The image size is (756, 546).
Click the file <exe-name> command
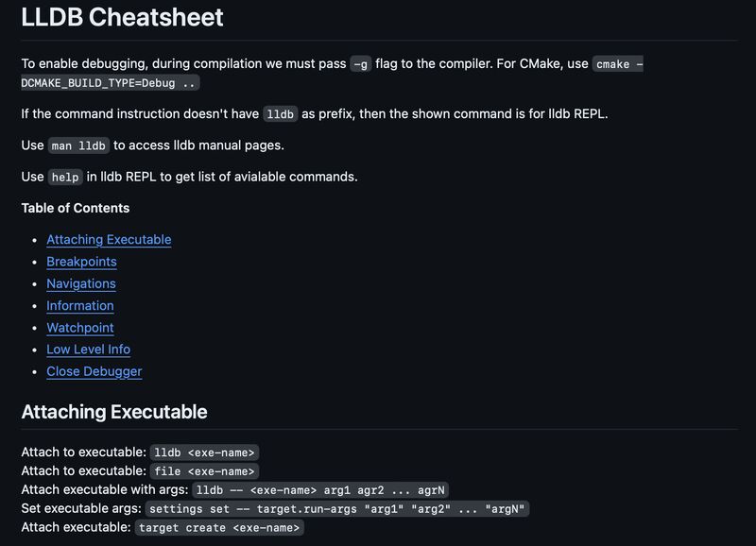(204, 471)
